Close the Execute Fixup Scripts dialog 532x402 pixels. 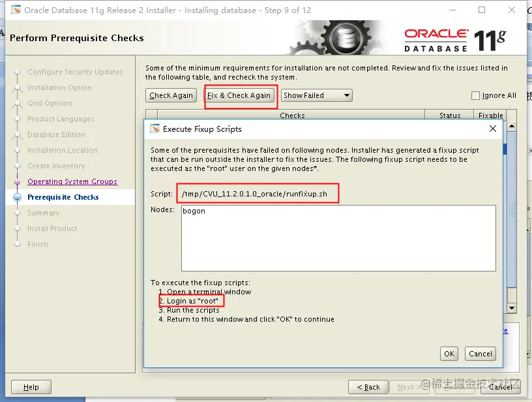click(x=493, y=129)
